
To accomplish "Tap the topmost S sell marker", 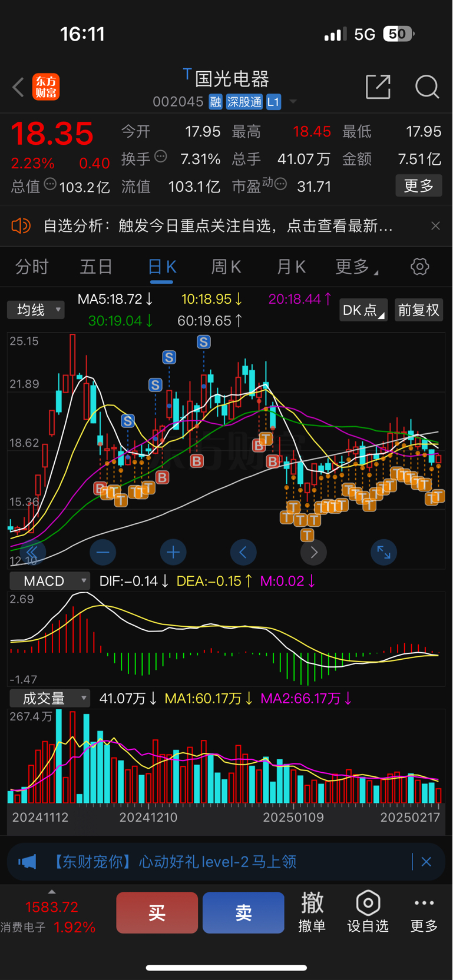I will [x=204, y=342].
